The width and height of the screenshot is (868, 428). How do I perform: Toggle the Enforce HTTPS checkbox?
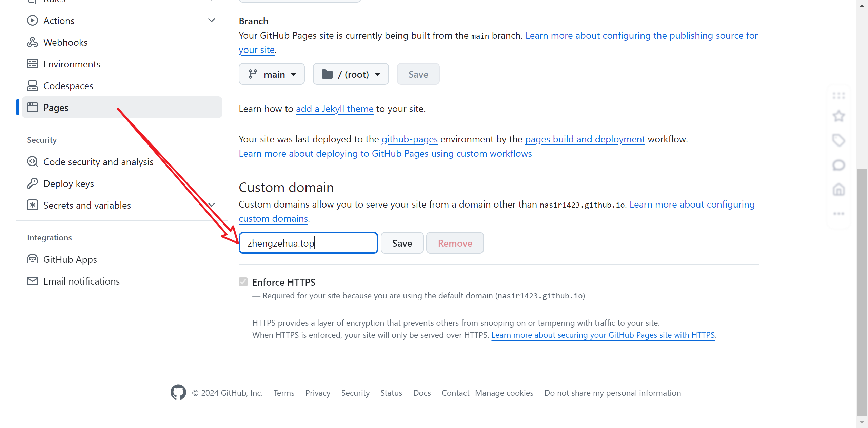(243, 282)
